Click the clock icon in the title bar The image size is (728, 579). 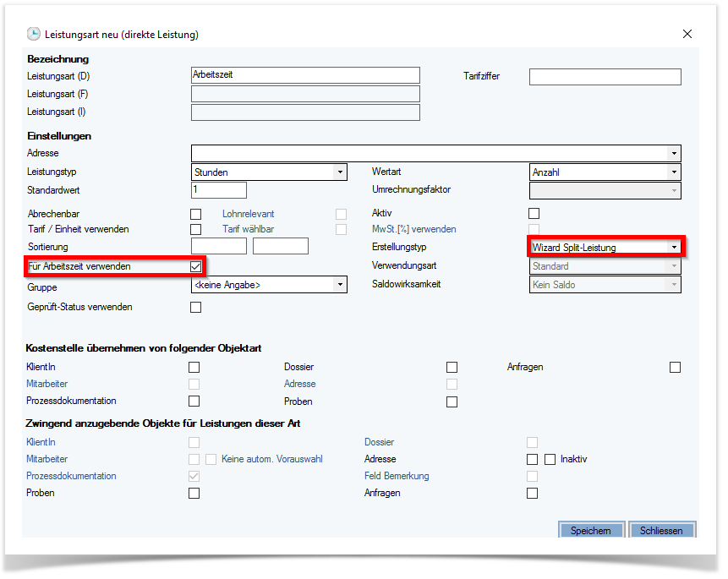[x=34, y=34]
